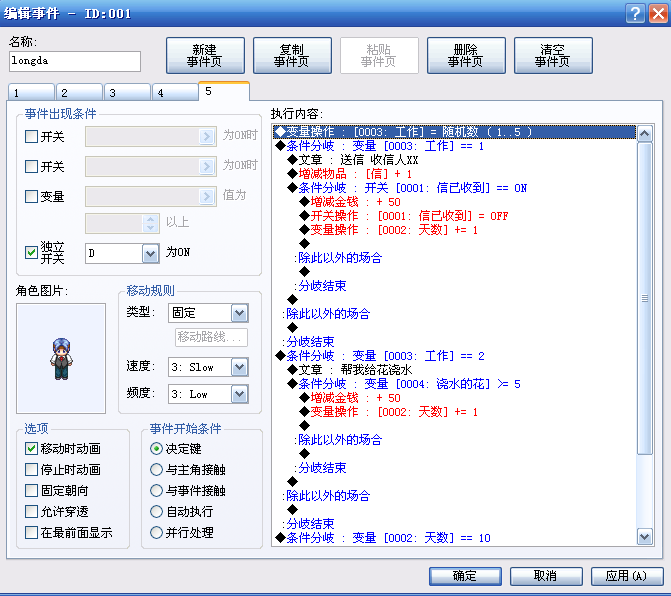The image size is (671, 596).
Task: Select the 变量操作 工作 = 随机数 command line
Action: pos(454,132)
